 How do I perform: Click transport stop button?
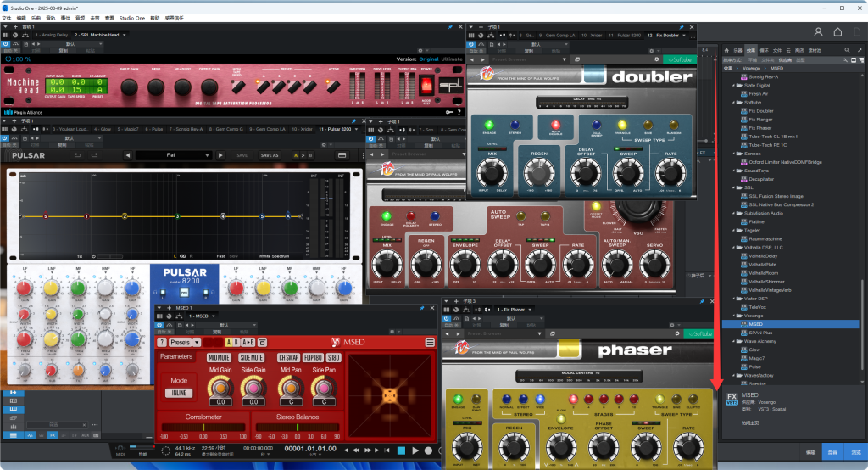point(401,450)
